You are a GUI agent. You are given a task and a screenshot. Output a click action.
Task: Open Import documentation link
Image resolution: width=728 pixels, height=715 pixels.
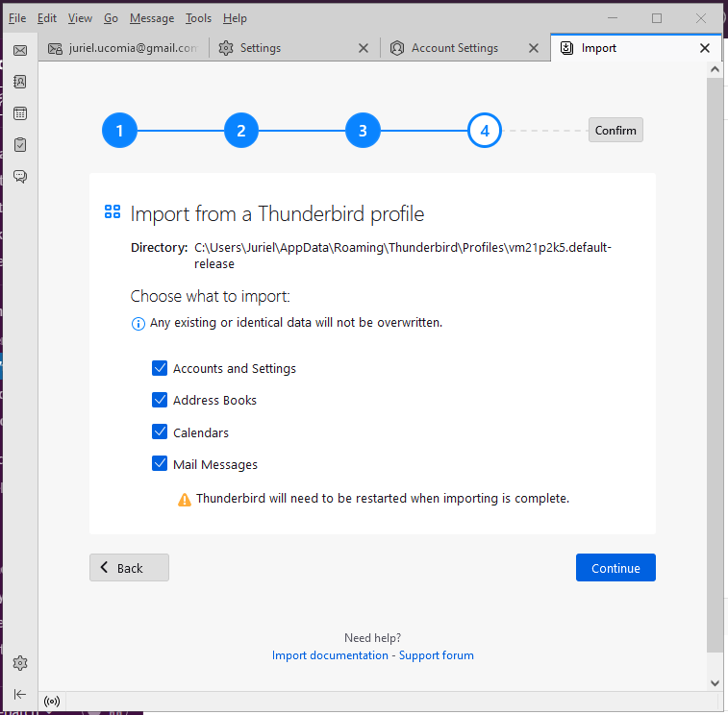pyautogui.click(x=330, y=655)
